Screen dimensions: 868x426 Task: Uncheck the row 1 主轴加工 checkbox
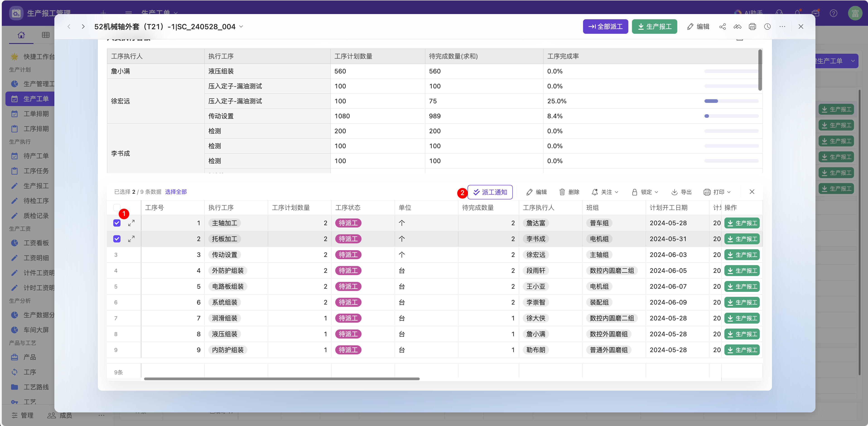coord(117,223)
